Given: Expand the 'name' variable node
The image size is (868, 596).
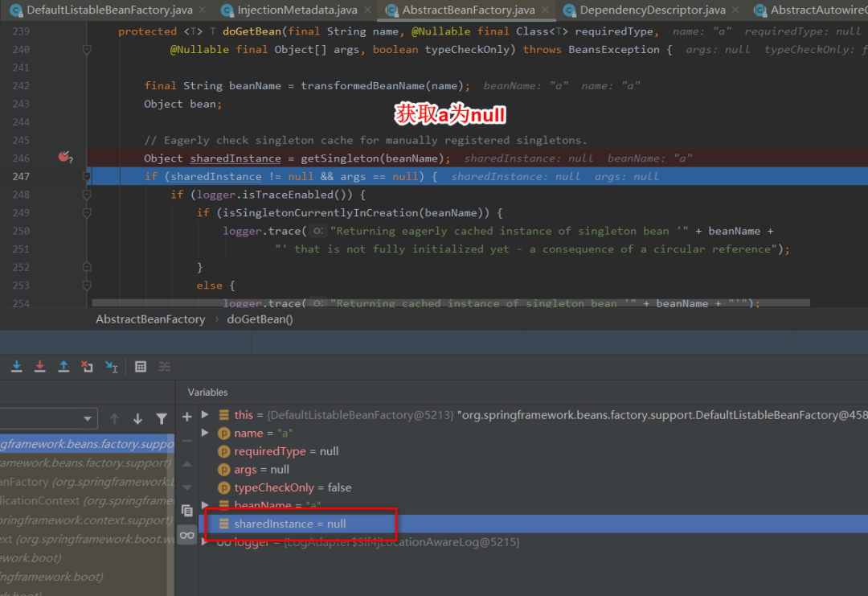Looking at the screenshot, I should pos(205,433).
